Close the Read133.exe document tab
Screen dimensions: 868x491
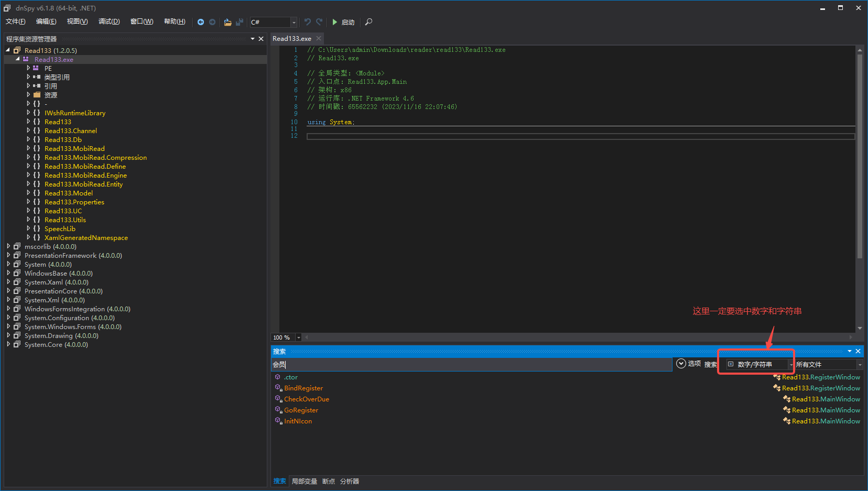pos(319,38)
